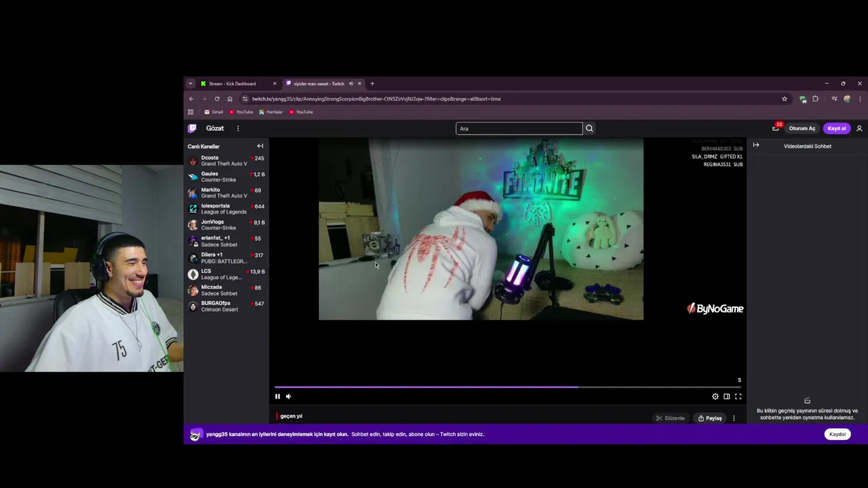
Task: Open the tab search dropdown arrow
Action: click(191, 83)
